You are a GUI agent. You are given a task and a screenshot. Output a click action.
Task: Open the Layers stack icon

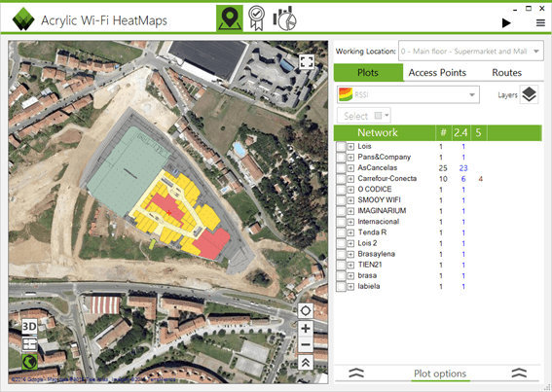[529, 94]
